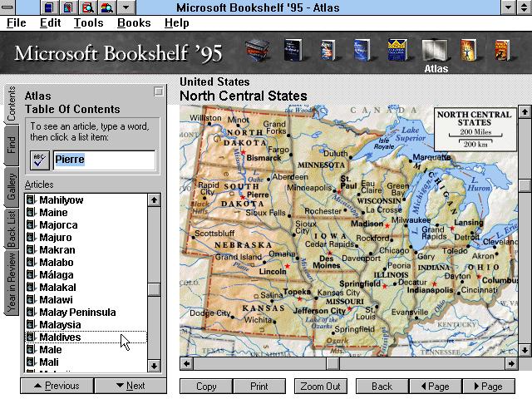Click the book icon beside Majorca

pos(31,224)
